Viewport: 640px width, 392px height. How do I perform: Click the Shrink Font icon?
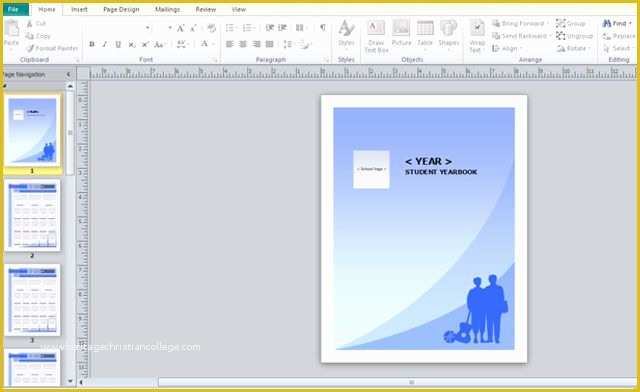(193, 28)
